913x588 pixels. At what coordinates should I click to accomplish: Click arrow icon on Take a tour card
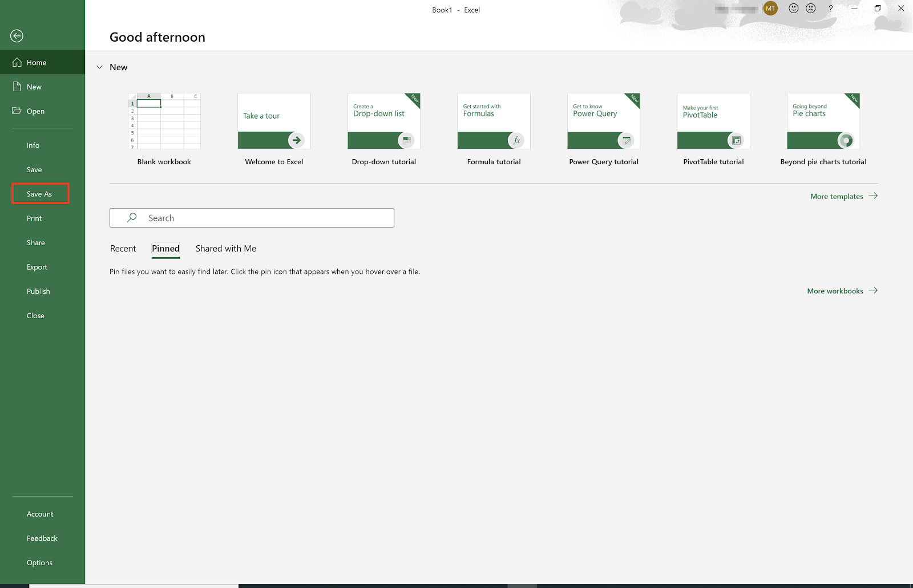tap(296, 140)
